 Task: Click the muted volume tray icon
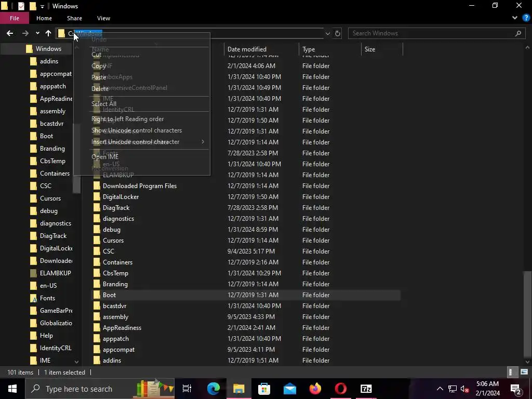click(465, 389)
